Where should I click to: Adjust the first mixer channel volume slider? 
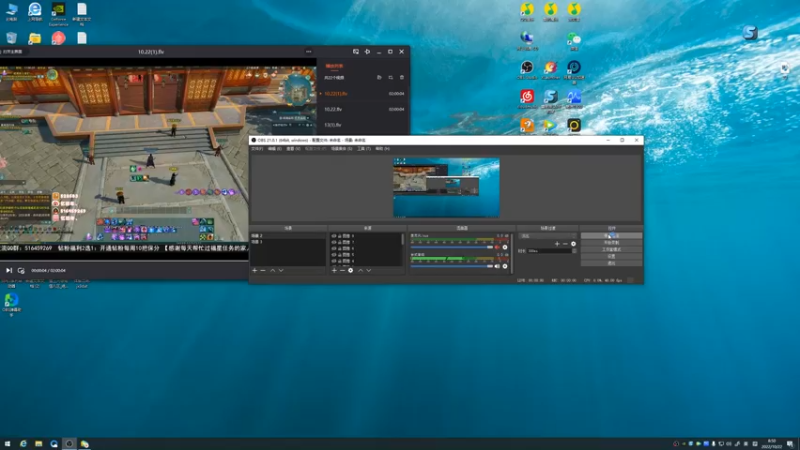(452, 247)
